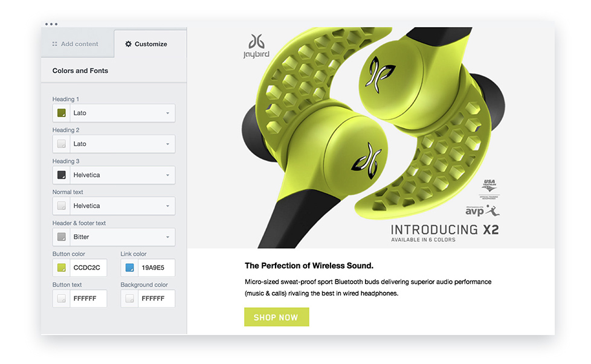The image size is (591, 364).
Task: Click the Link color hex field 19A9E5
Action: tap(157, 267)
